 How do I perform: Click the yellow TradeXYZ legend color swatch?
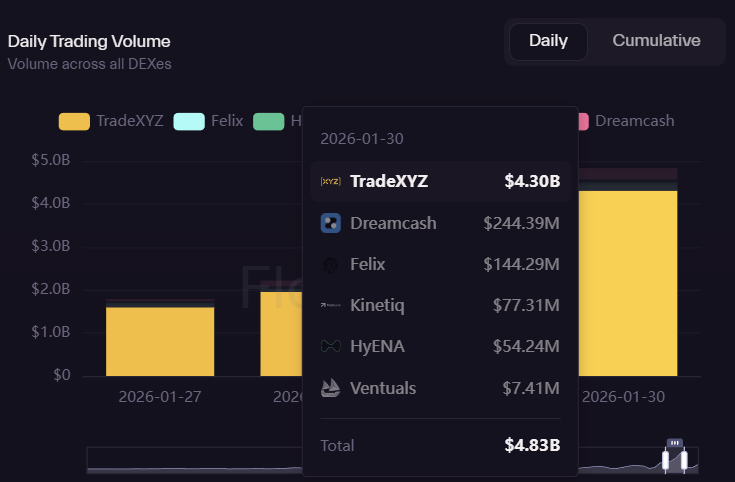point(74,122)
